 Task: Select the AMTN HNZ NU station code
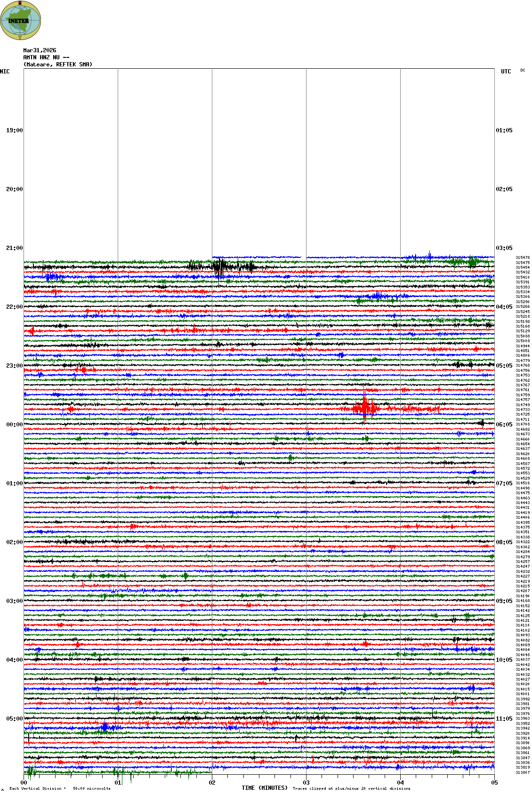click(x=46, y=57)
